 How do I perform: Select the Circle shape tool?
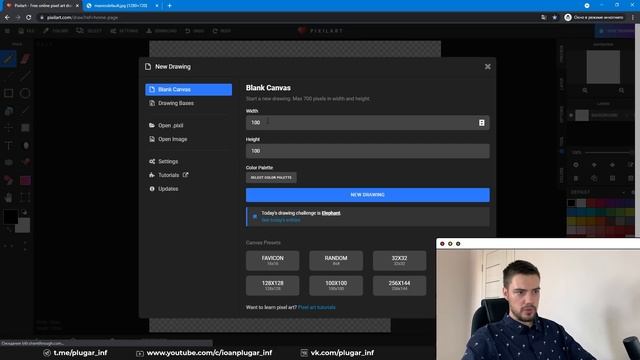(25, 93)
